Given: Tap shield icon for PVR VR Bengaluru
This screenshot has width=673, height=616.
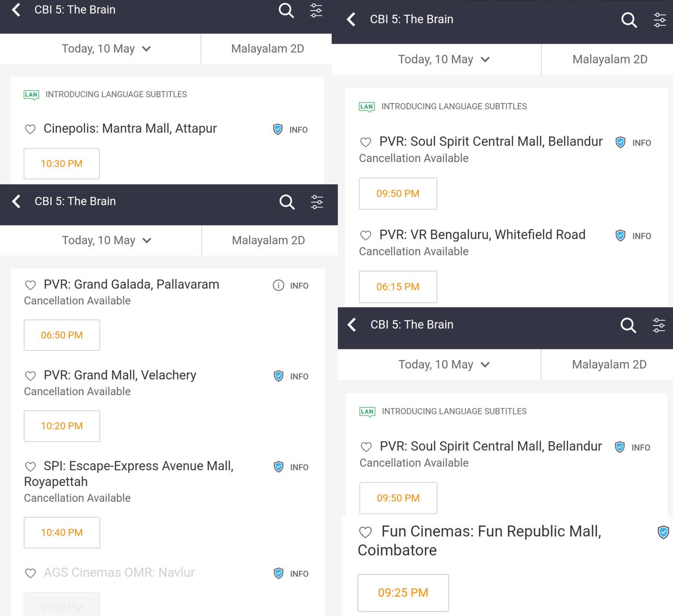Looking at the screenshot, I should click(x=620, y=235).
